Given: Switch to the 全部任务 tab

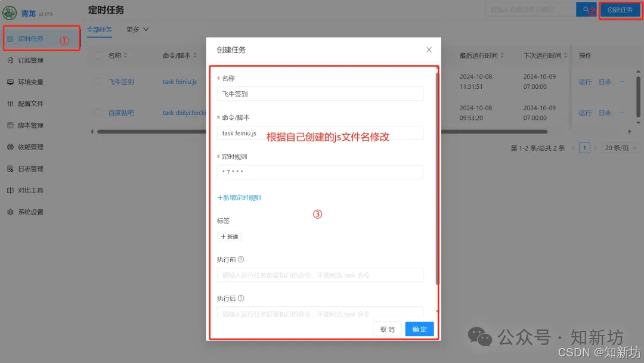Looking at the screenshot, I should (x=100, y=30).
